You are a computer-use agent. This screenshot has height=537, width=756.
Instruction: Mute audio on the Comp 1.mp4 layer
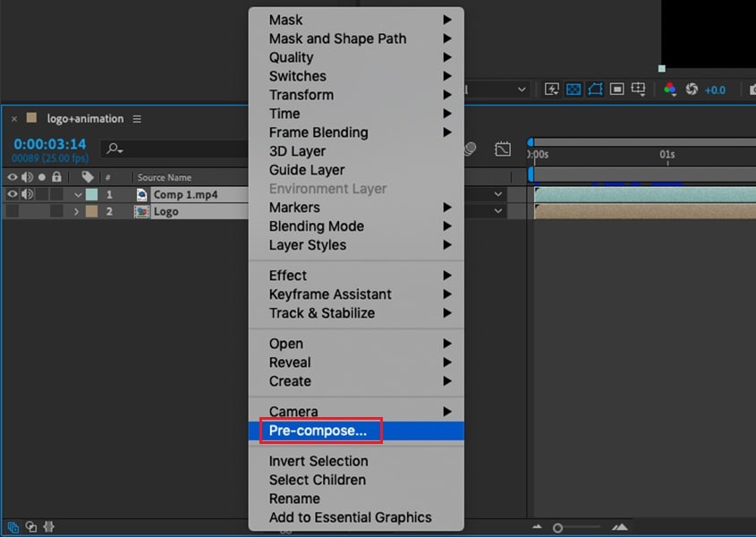pyautogui.click(x=27, y=194)
